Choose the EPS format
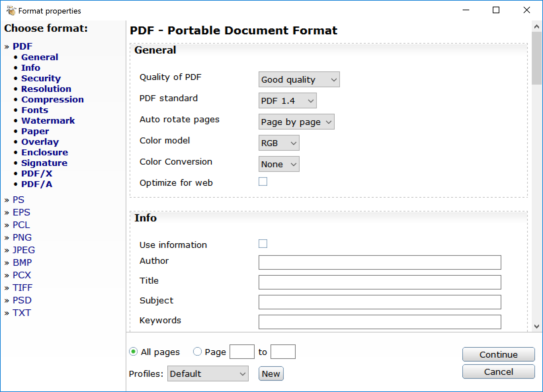Image resolution: width=543 pixels, height=392 pixels. [21, 212]
